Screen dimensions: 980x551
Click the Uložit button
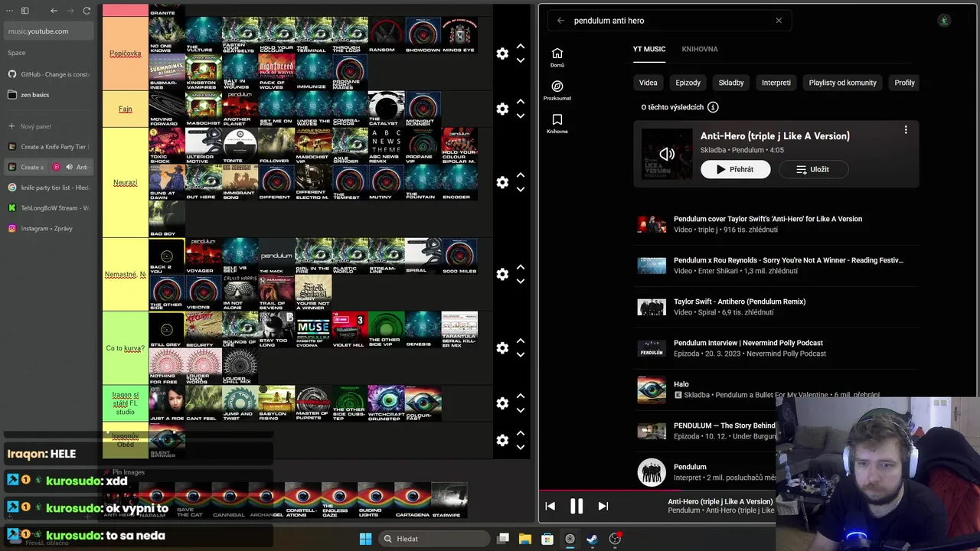pos(813,169)
